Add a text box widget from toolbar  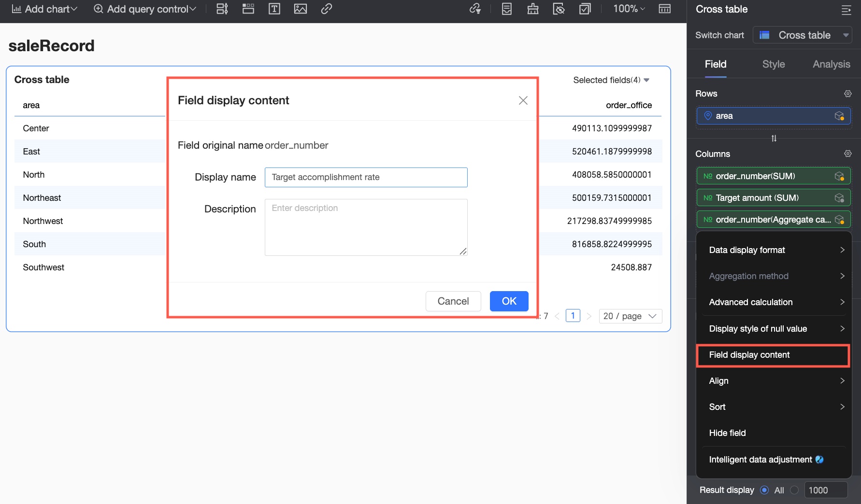tap(274, 9)
